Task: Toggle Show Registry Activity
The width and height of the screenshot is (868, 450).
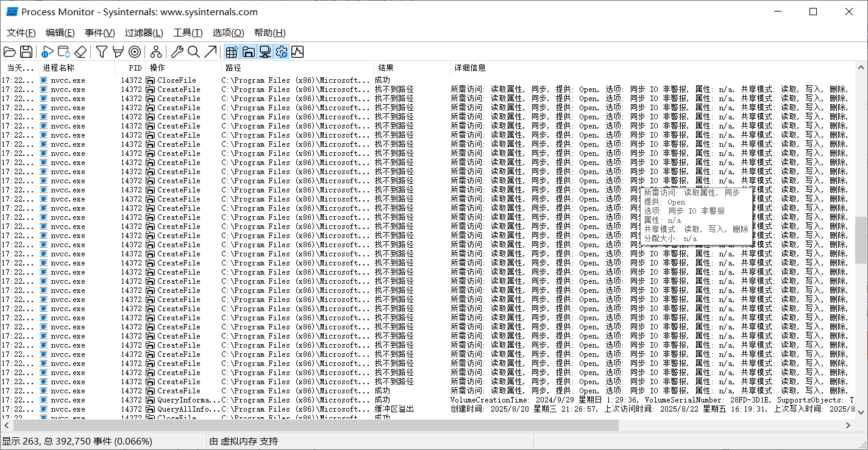Action: [x=232, y=52]
